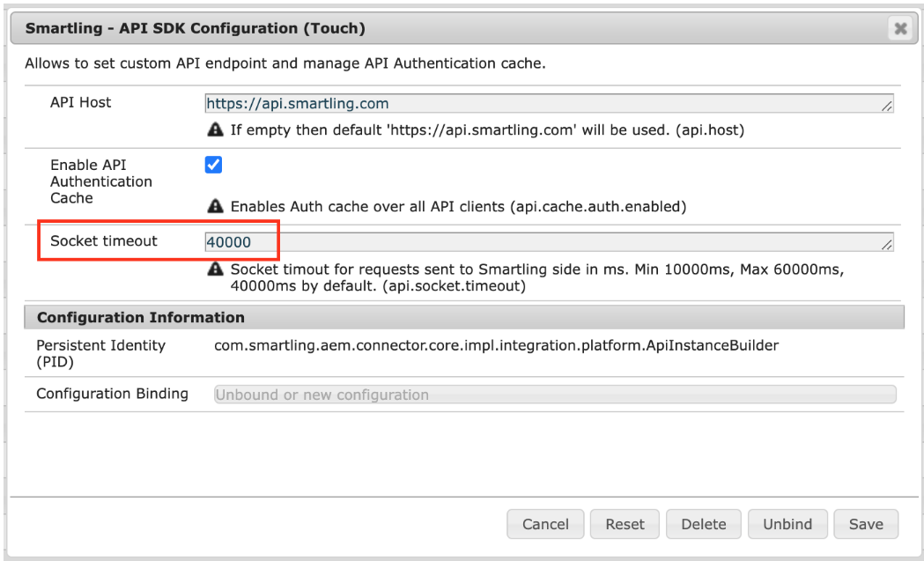The height and width of the screenshot is (561, 924).
Task: Click the warning icon beside Auth cache description
Action: (x=215, y=206)
